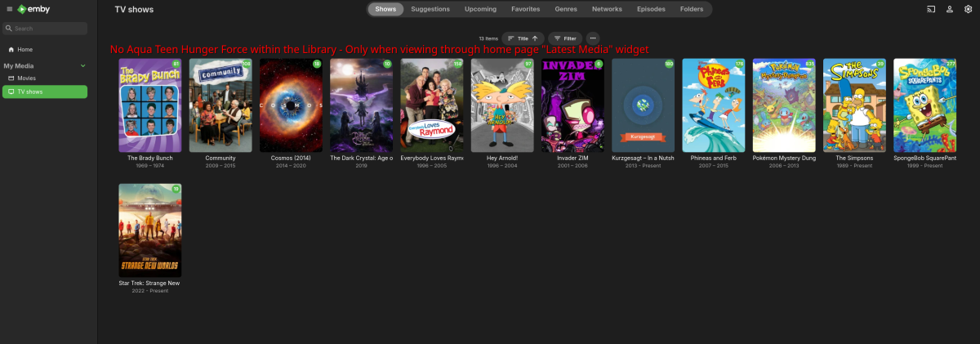The image size is (980, 344).
Task: Open the Filter button
Action: click(565, 38)
